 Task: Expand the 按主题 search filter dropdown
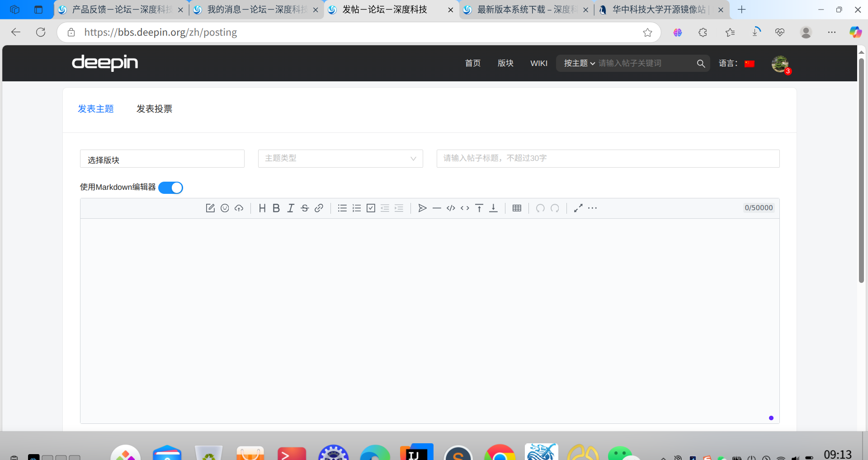point(579,63)
